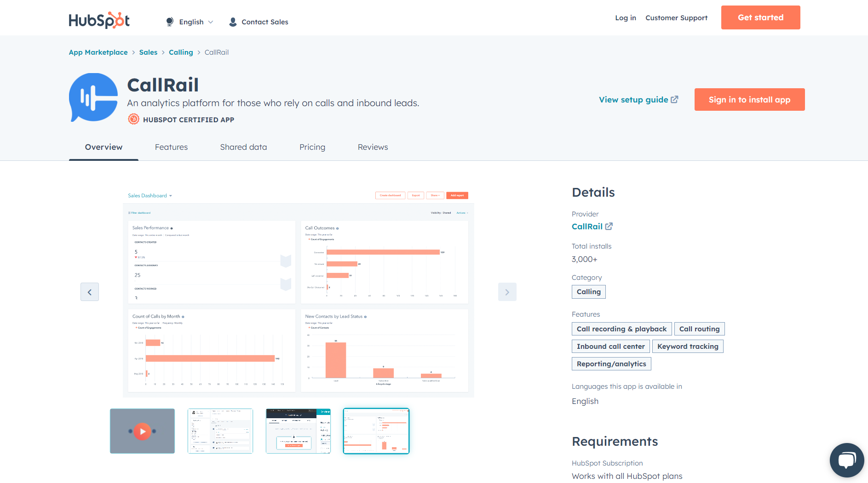Screen dimensions: 868x483
Task: Click the Reporting/analytics tag
Action: tap(611, 364)
